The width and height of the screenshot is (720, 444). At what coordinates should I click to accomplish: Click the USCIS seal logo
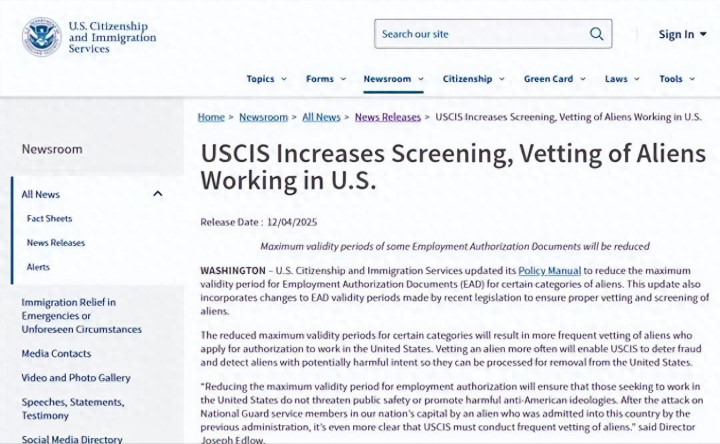pyautogui.click(x=41, y=36)
